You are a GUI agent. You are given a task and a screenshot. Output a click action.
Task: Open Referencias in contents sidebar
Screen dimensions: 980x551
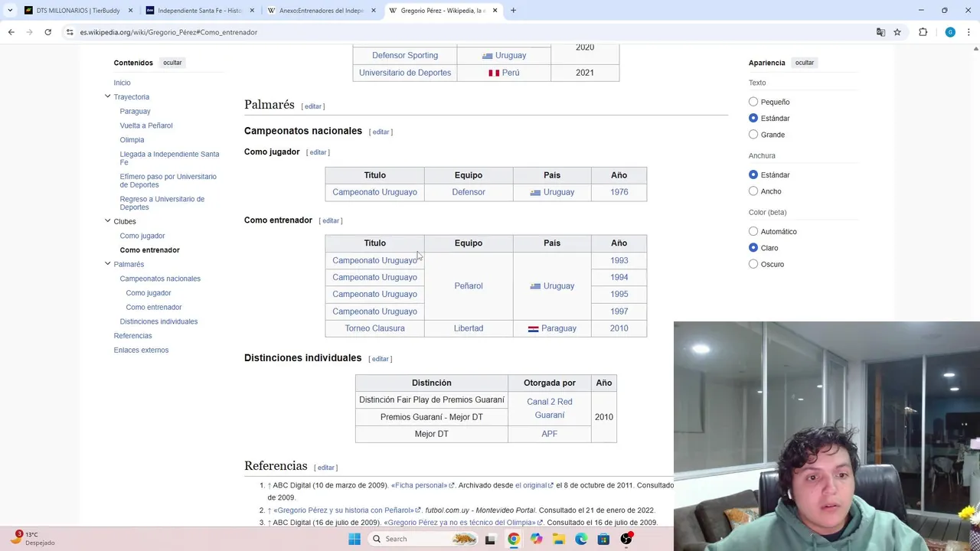(x=132, y=336)
